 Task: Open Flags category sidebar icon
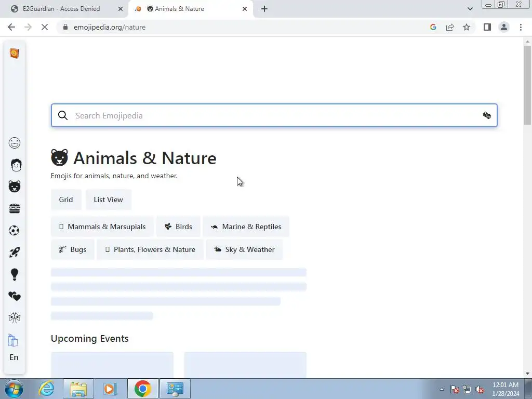14,318
